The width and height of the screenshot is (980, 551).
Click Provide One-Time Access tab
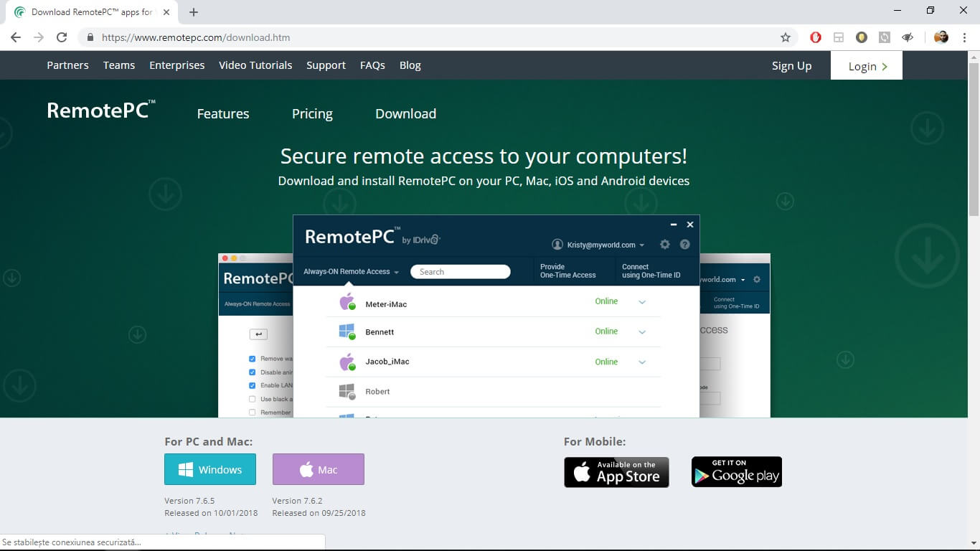click(567, 270)
